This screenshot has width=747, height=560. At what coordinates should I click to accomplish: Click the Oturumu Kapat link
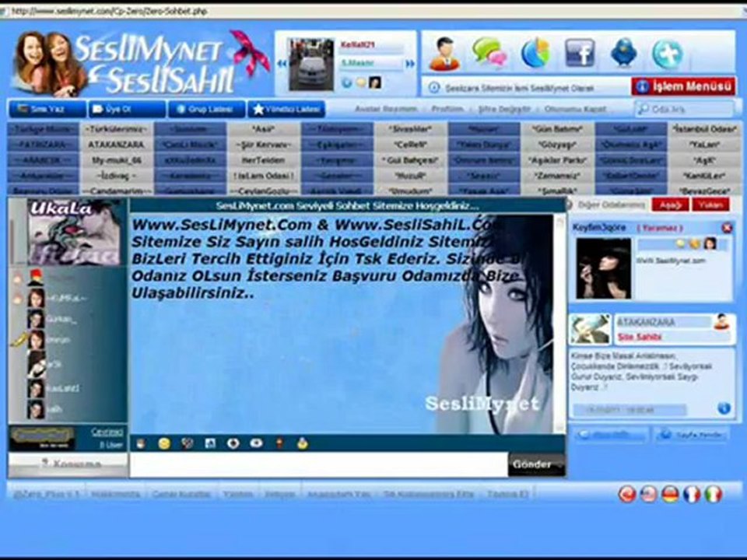[x=575, y=109]
